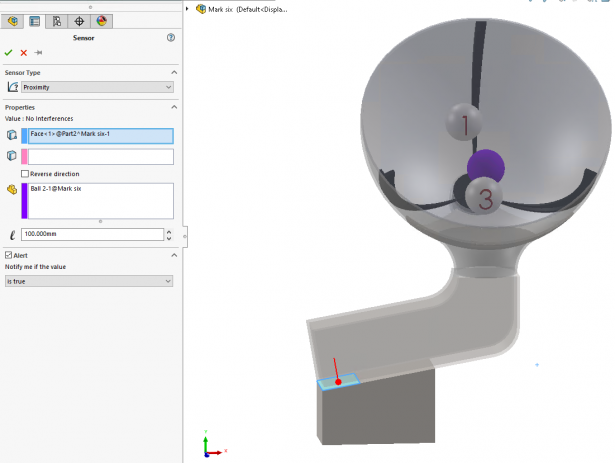
Task: Increase the 100.000mm range value
Action: pyautogui.click(x=169, y=232)
